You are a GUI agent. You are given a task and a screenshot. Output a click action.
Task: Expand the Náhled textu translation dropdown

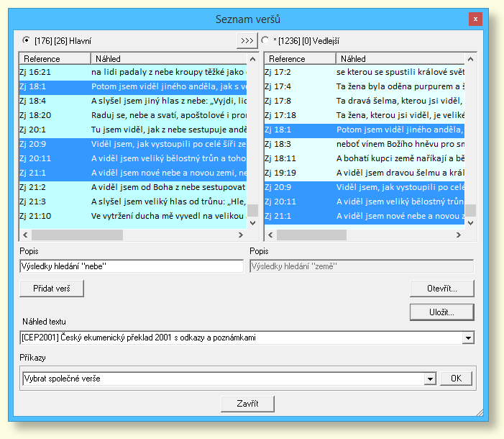tap(469, 338)
